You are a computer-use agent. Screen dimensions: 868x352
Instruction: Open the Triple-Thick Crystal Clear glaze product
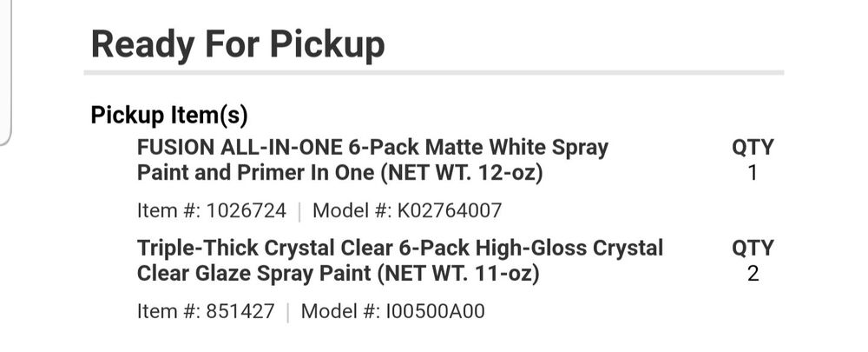(399, 261)
